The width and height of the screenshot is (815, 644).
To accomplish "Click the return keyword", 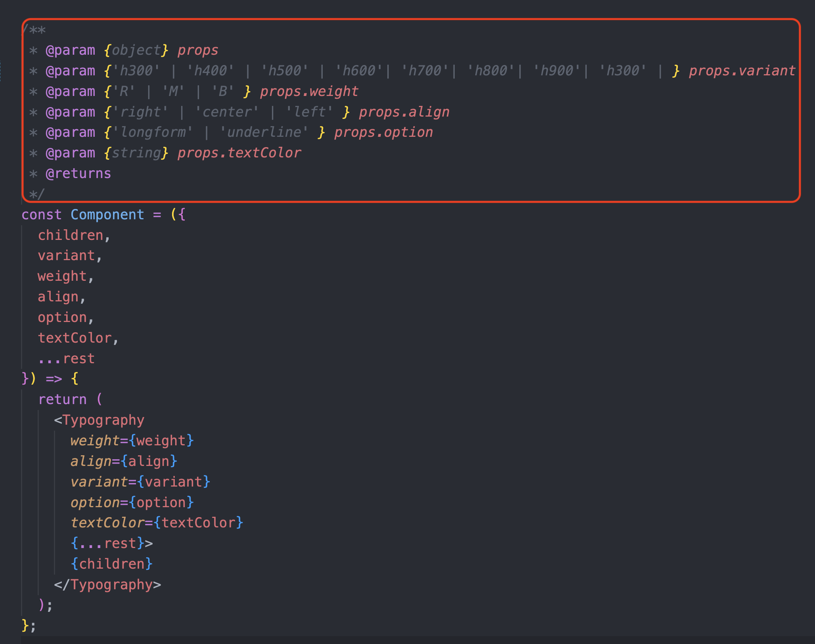I will pos(62,399).
